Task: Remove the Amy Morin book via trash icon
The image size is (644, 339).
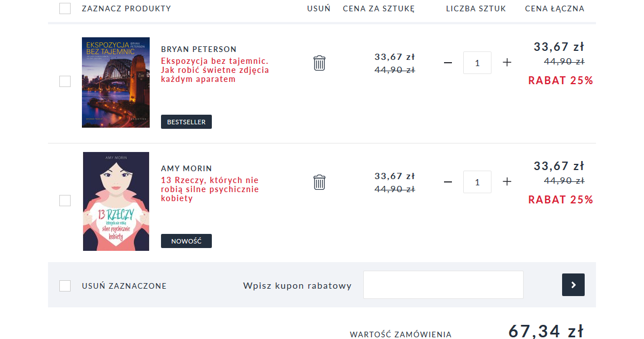Action: click(x=319, y=182)
